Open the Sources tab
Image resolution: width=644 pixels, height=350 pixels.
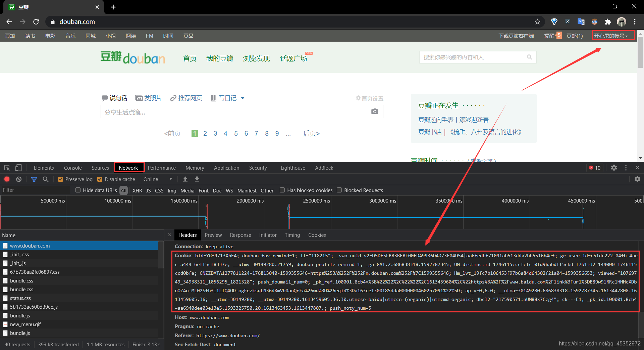click(x=100, y=168)
